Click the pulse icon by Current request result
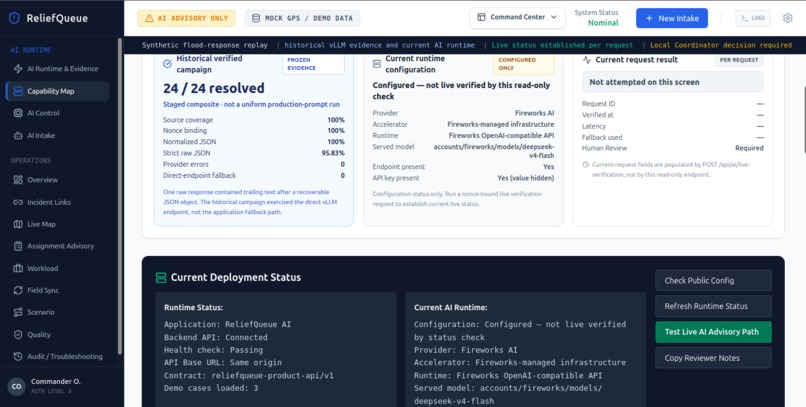 pos(587,60)
